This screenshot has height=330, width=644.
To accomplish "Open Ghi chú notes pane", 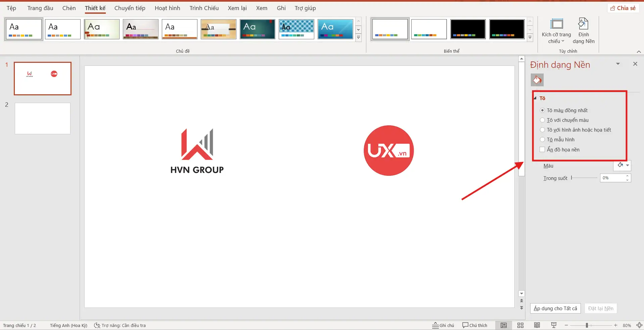I will click(443, 325).
